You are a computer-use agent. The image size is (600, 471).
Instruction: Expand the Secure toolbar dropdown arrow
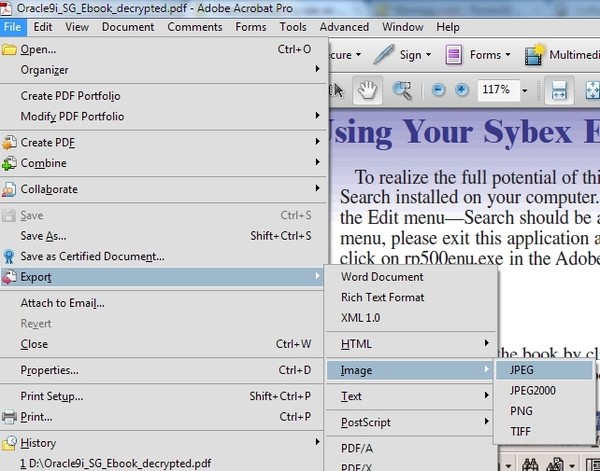click(x=358, y=55)
